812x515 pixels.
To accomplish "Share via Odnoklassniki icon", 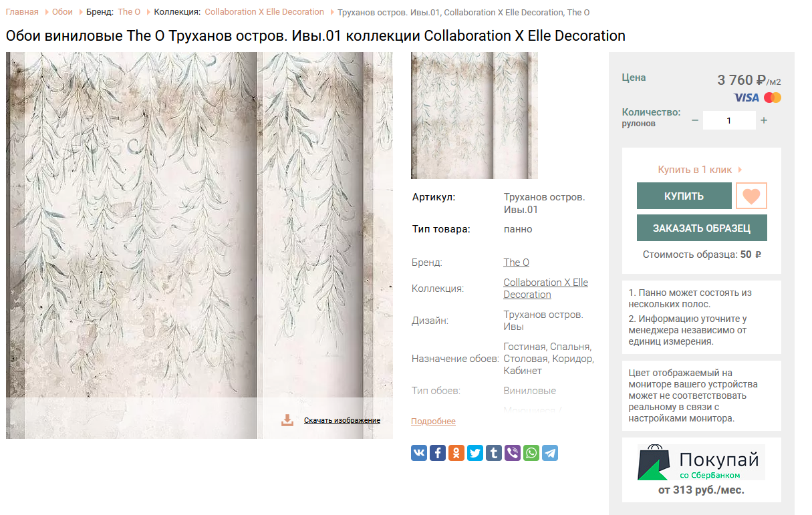I will pyautogui.click(x=456, y=453).
